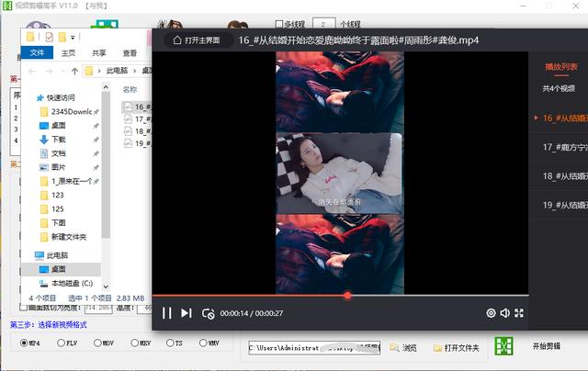Screen dimensions: 588x371
Task: Click the selected 桌面 under 此电脑
Action: [59, 269]
